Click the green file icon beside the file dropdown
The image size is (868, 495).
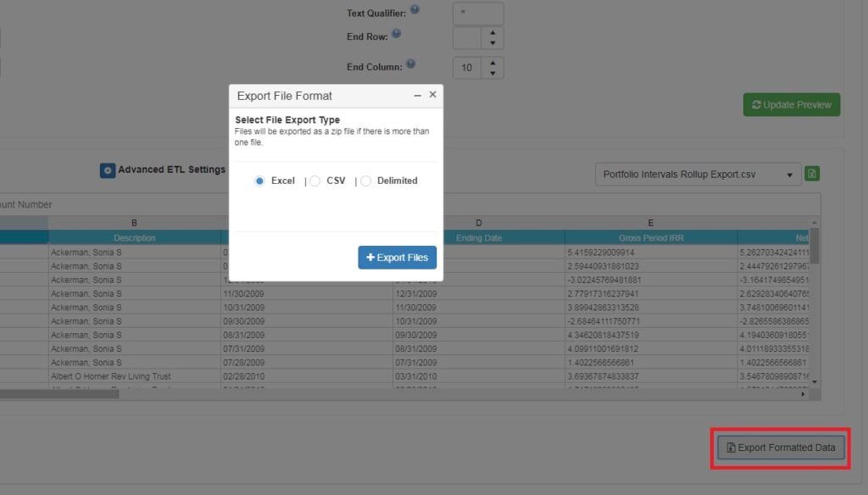pyautogui.click(x=812, y=174)
